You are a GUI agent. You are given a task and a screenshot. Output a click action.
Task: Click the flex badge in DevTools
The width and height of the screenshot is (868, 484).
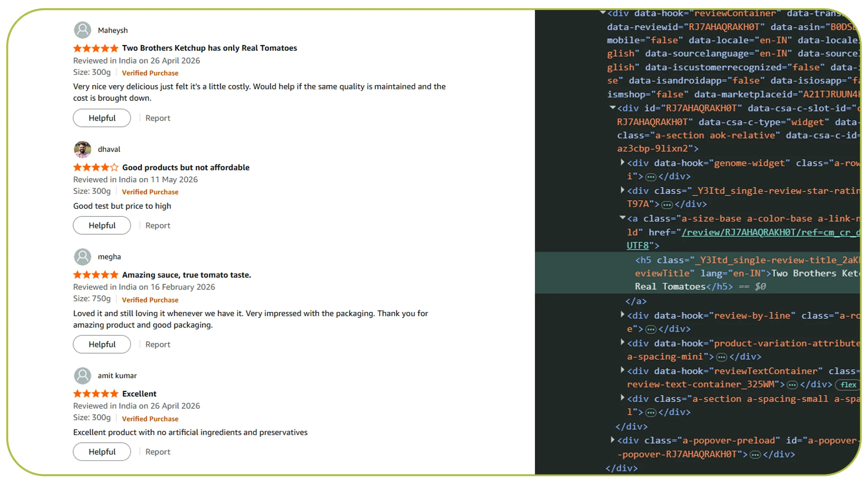[x=848, y=385]
